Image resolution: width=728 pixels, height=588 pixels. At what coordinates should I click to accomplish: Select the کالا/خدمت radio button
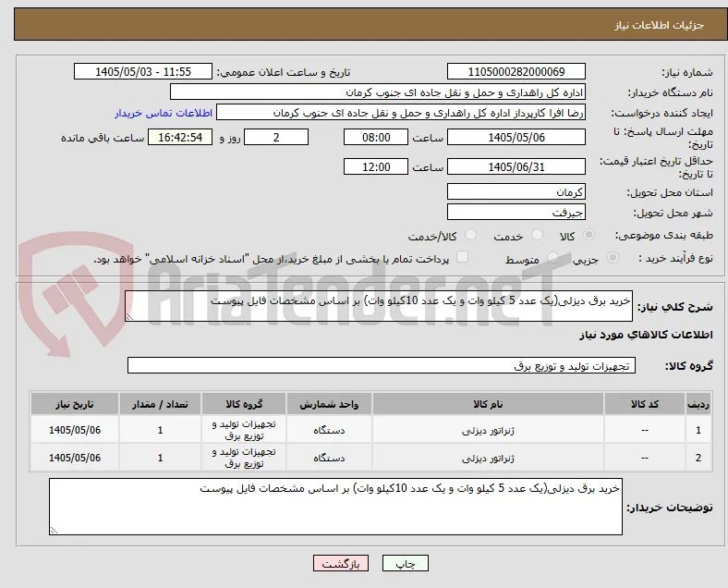[470, 235]
